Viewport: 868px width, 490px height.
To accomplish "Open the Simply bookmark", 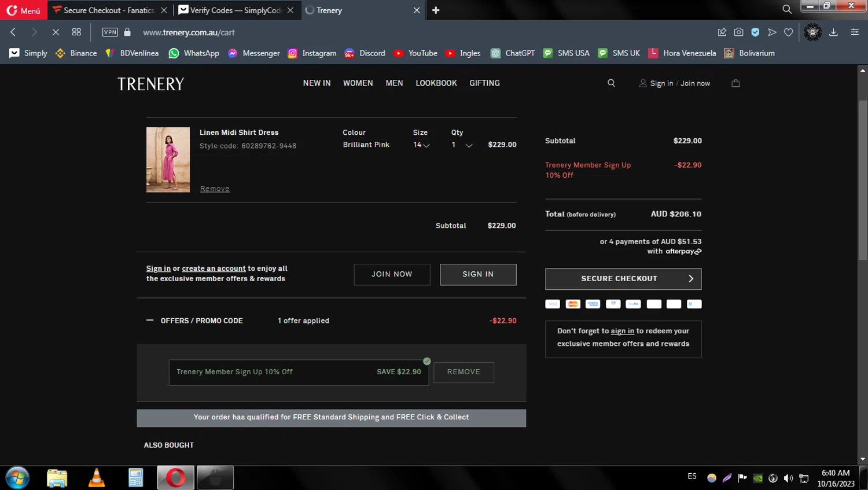I will [28, 53].
